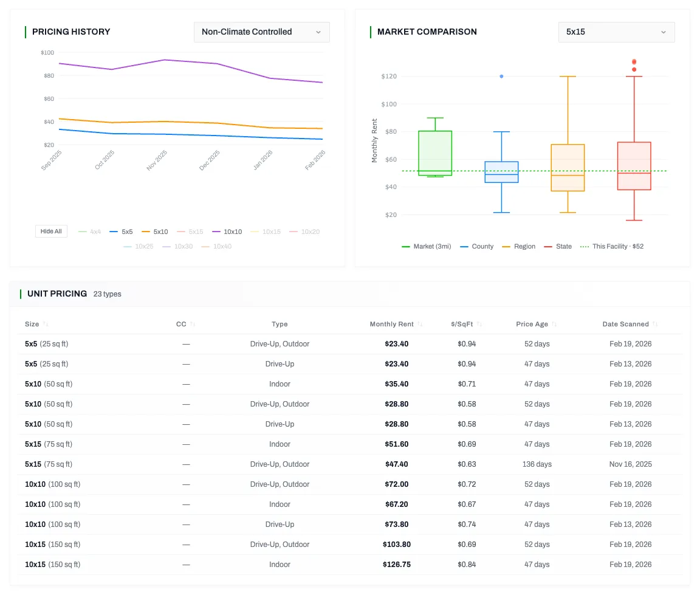Toggle the Market (3mi) legend item
Screen dimensions: 700x595
[427, 246]
